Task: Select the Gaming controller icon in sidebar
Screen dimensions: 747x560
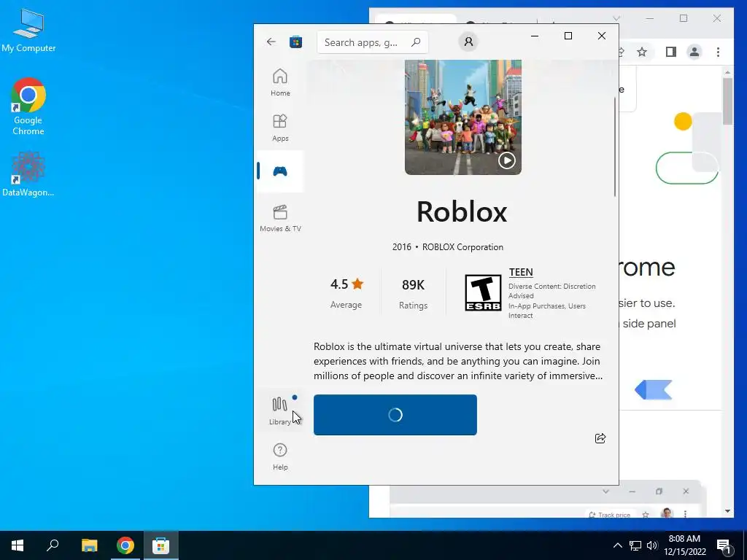Action: coord(280,171)
